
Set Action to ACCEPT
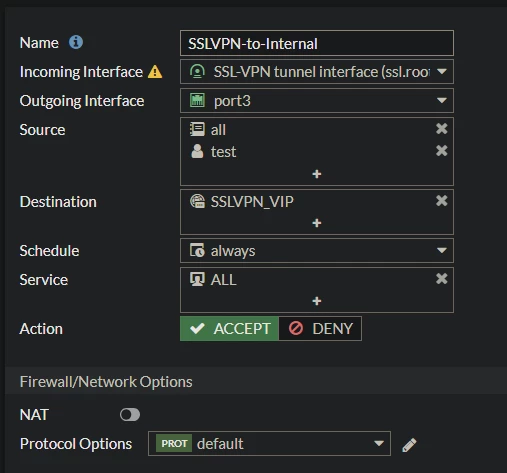click(x=229, y=329)
